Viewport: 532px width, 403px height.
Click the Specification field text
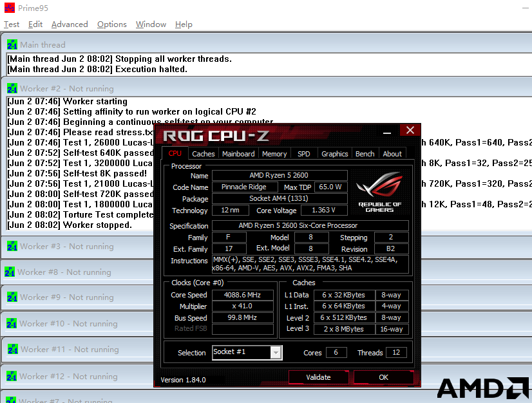310,225
